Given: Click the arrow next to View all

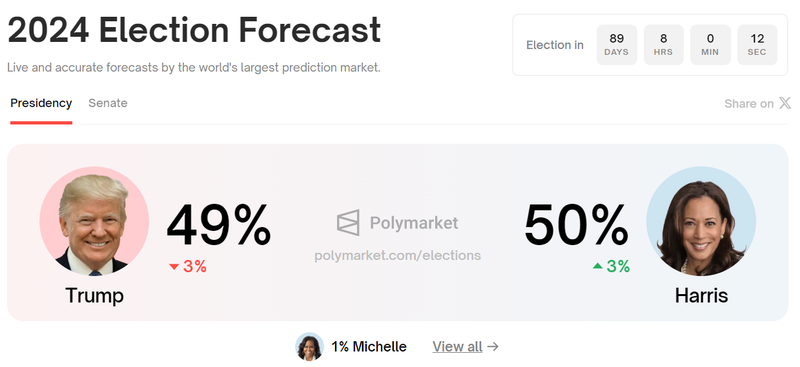Looking at the screenshot, I should (492, 347).
